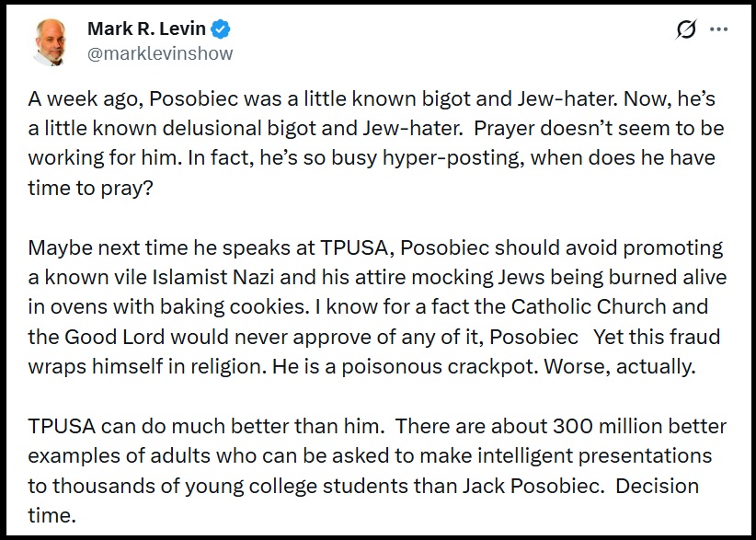Click the header row of the post
The height and width of the screenshot is (540, 756).
(x=368, y=40)
